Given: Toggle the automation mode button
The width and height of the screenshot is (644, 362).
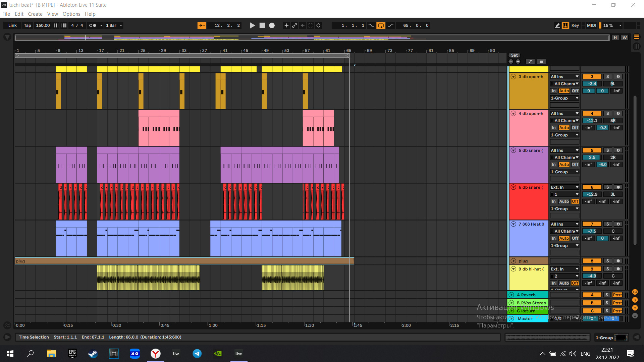Looking at the screenshot, I should click(x=530, y=62).
